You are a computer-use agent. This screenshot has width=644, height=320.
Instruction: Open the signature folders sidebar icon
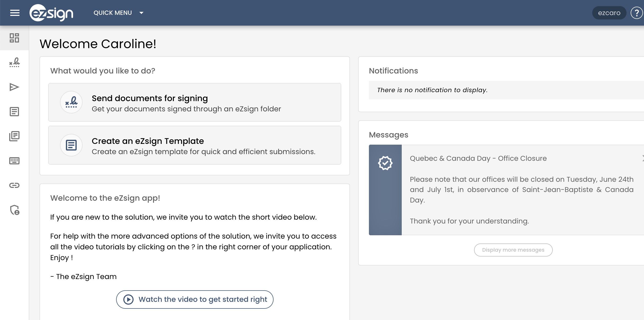click(14, 62)
